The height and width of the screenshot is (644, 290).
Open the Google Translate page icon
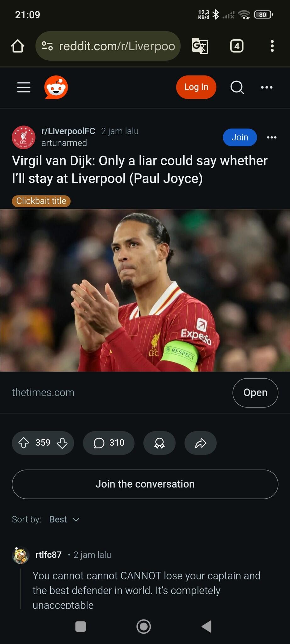200,46
